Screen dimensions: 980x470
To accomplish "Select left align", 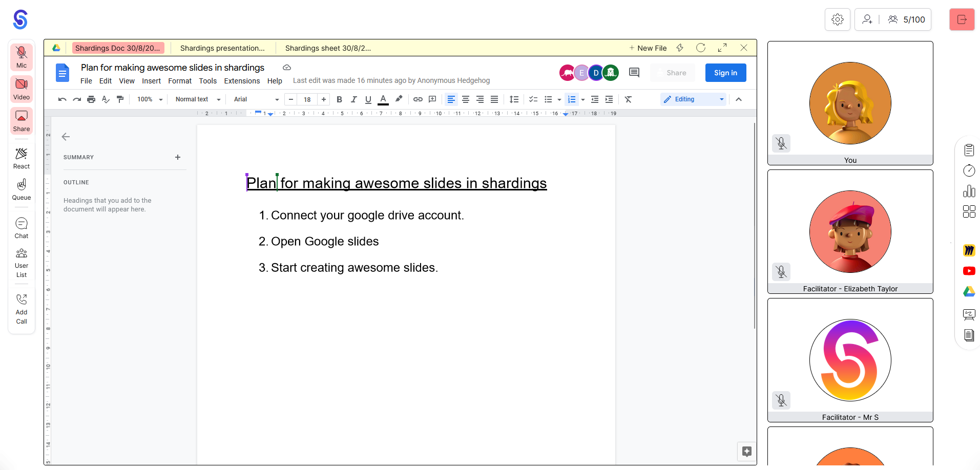I will tap(451, 99).
